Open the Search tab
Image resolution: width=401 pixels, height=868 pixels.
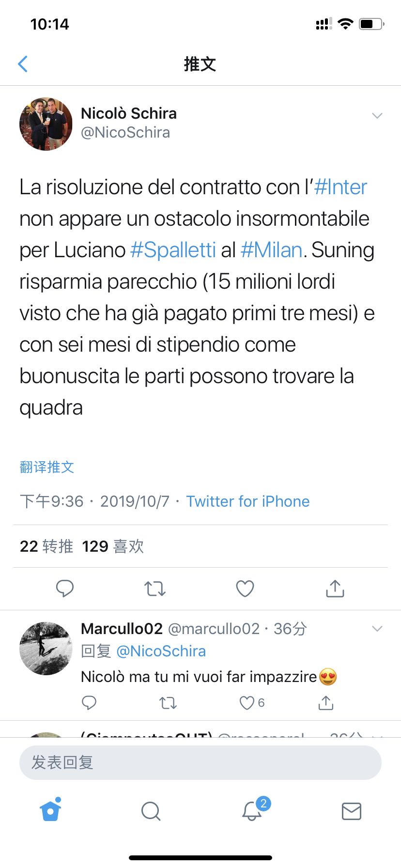coord(151,811)
